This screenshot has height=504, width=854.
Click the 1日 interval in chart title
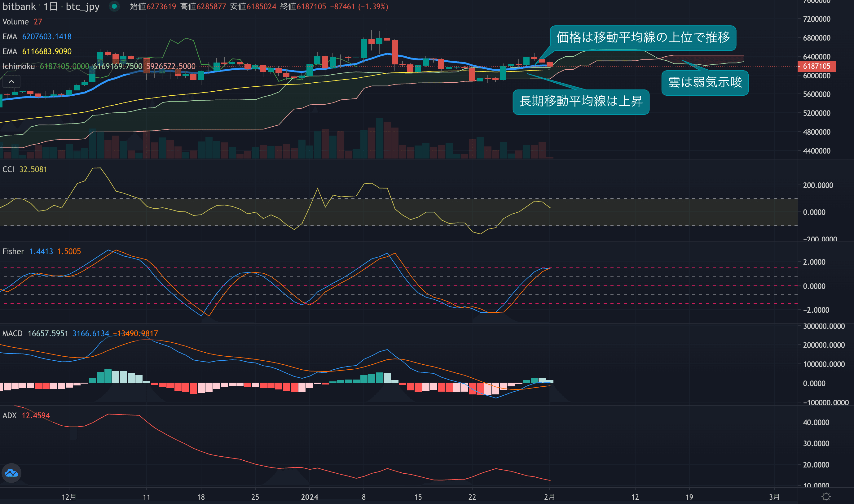(51, 7)
